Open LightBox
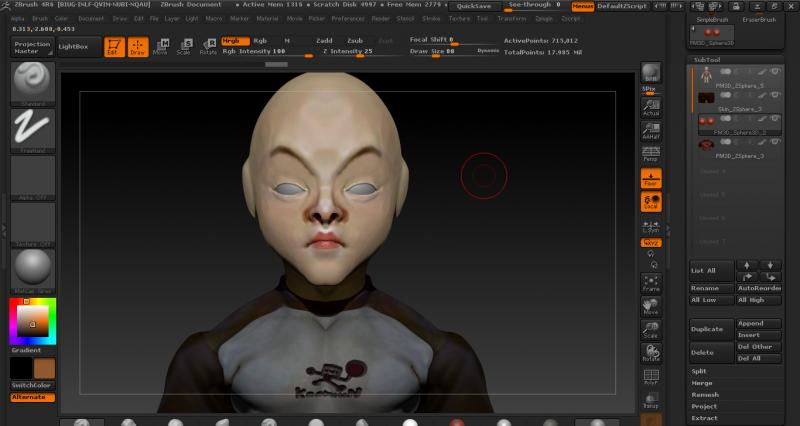 (x=79, y=46)
